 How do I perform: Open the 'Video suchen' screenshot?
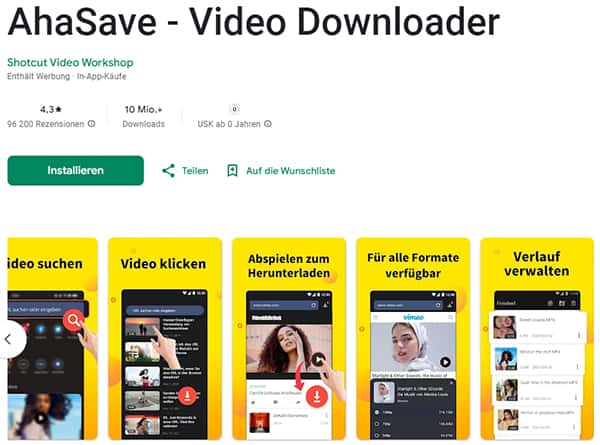(x=53, y=339)
